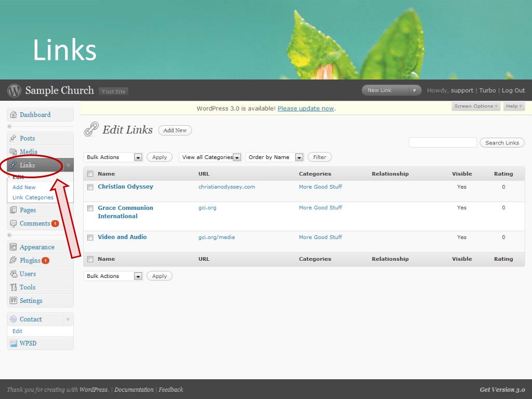Check the Grace Communion International checkbox
Image resolution: width=532 pixels, height=399 pixels.
point(90,208)
